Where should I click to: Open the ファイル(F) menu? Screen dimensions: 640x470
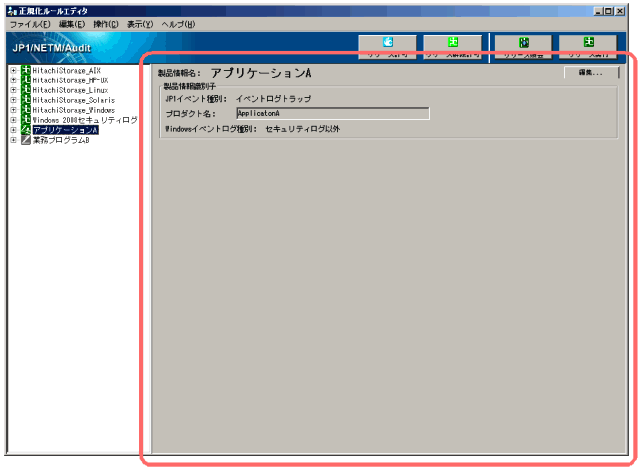30,24
